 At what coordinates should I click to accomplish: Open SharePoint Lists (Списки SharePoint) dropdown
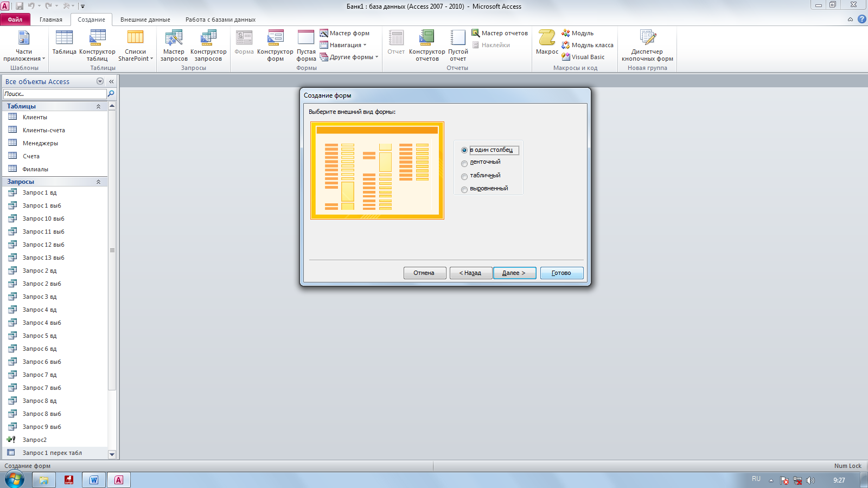coord(136,45)
